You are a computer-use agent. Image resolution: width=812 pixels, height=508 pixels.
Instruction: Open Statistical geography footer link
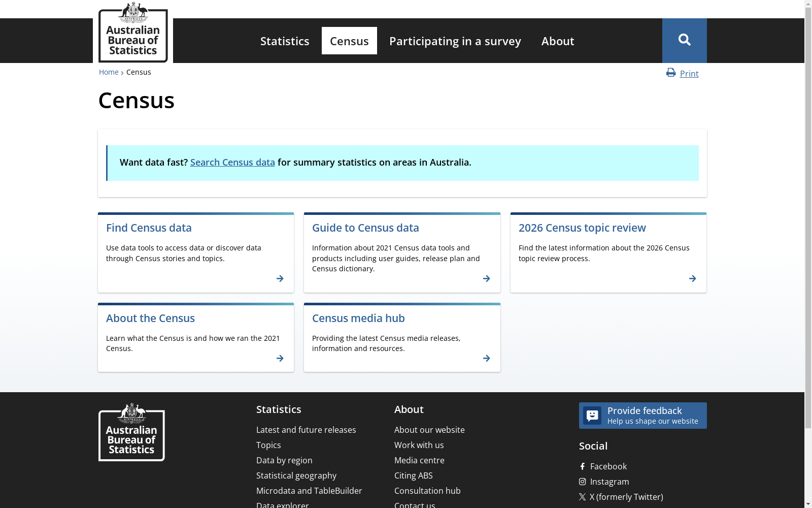pos(296,475)
